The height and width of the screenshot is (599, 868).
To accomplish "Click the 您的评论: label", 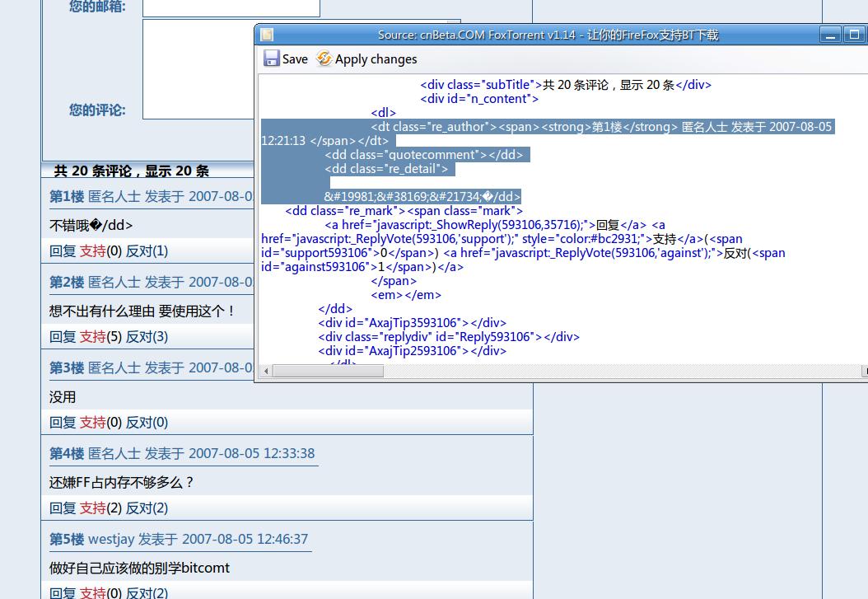I will coord(97,110).
